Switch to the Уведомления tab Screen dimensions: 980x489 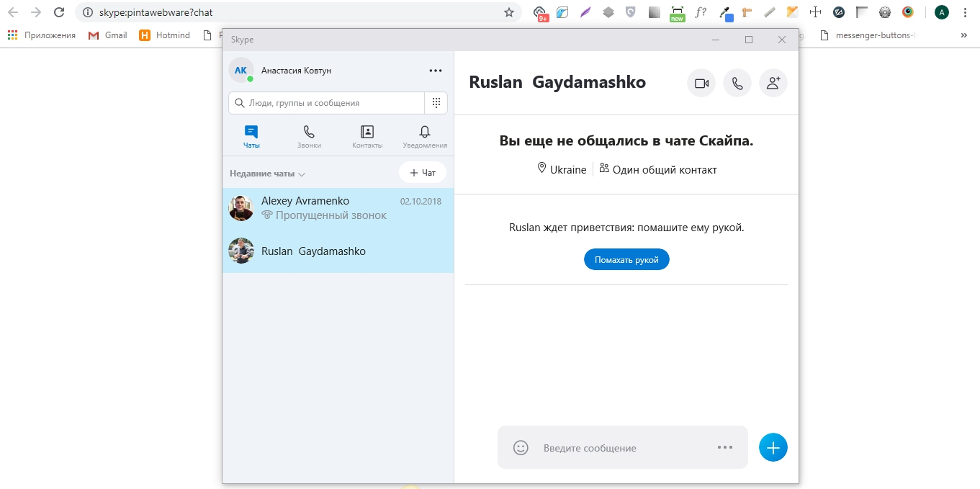[425, 137]
